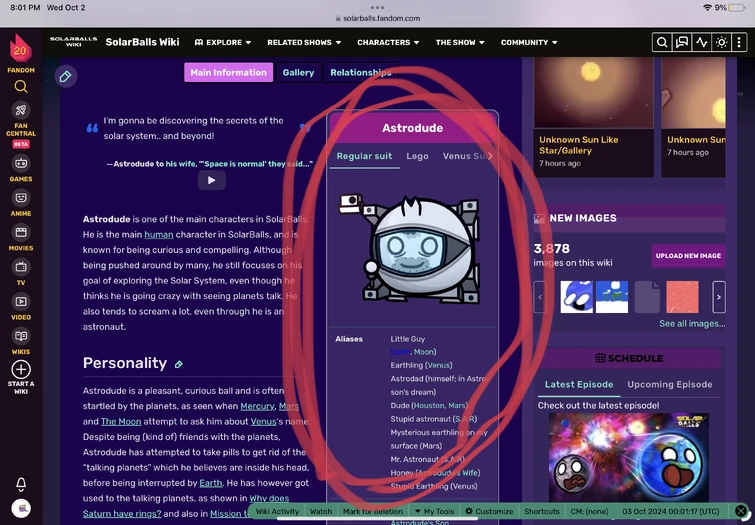Play the Astrodude quote audio
The image size is (755, 525).
click(x=211, y=180)
